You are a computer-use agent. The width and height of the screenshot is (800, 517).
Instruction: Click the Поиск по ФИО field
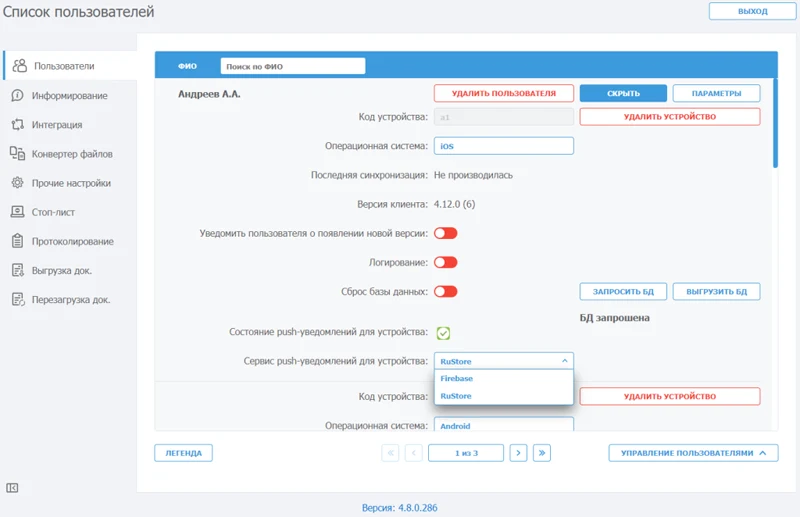[293, 66]
